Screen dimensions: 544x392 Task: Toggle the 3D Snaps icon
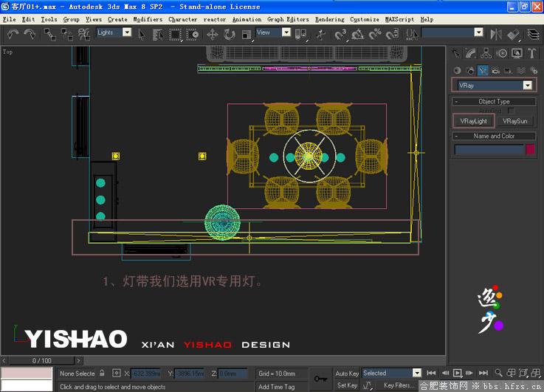click(x=340, y=35)
